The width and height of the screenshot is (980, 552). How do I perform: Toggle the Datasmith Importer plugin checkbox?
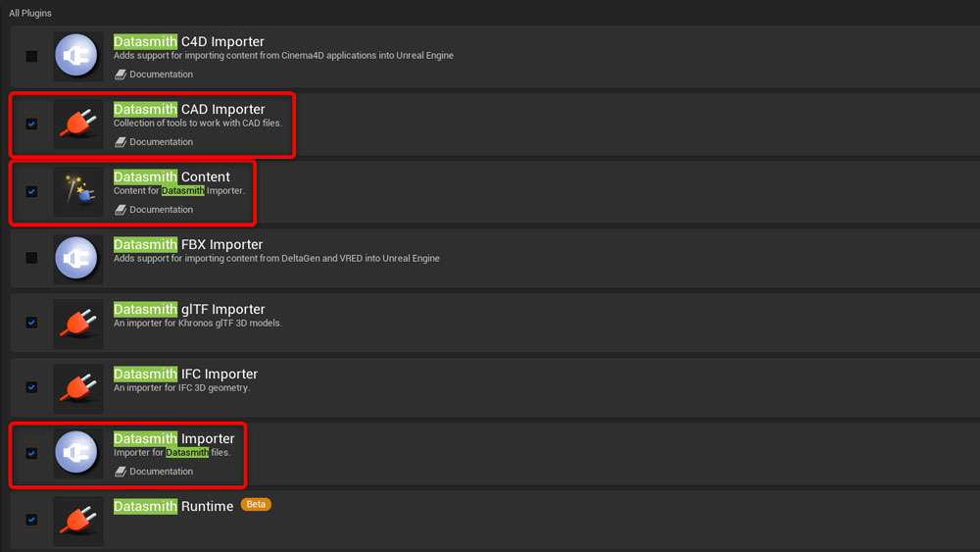point(31,453)
